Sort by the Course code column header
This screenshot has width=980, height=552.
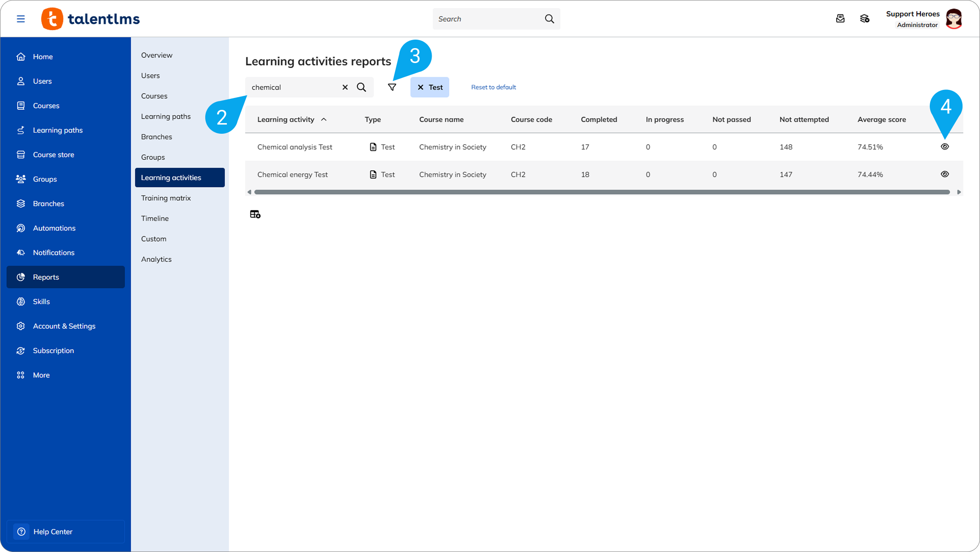[531, 120]
